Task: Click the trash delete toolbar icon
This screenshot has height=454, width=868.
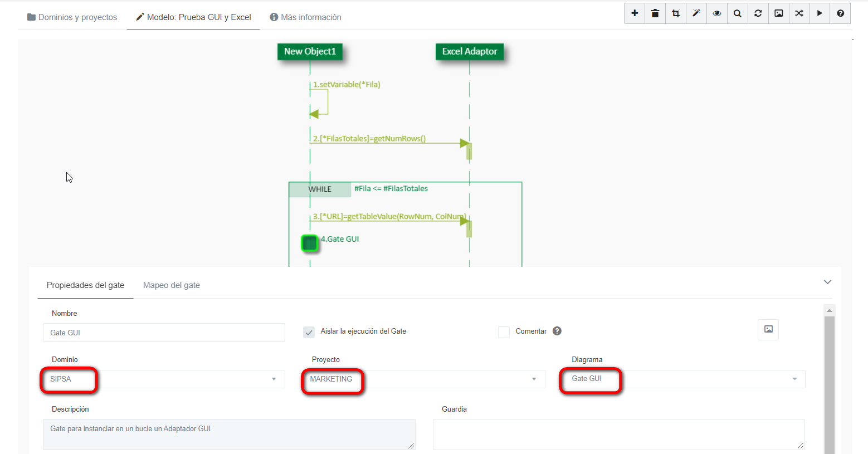Action: coord(655,13)
